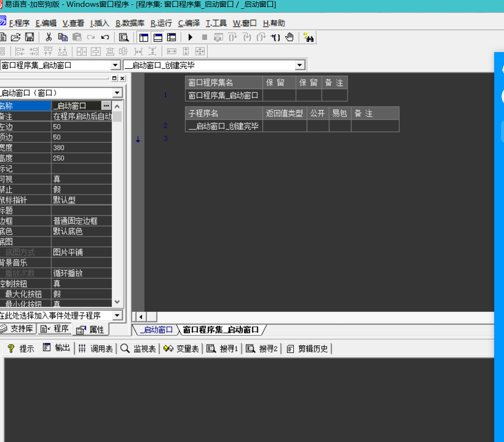Click the Undo icon
Screen dimensions: 504x442
(105, 37)
